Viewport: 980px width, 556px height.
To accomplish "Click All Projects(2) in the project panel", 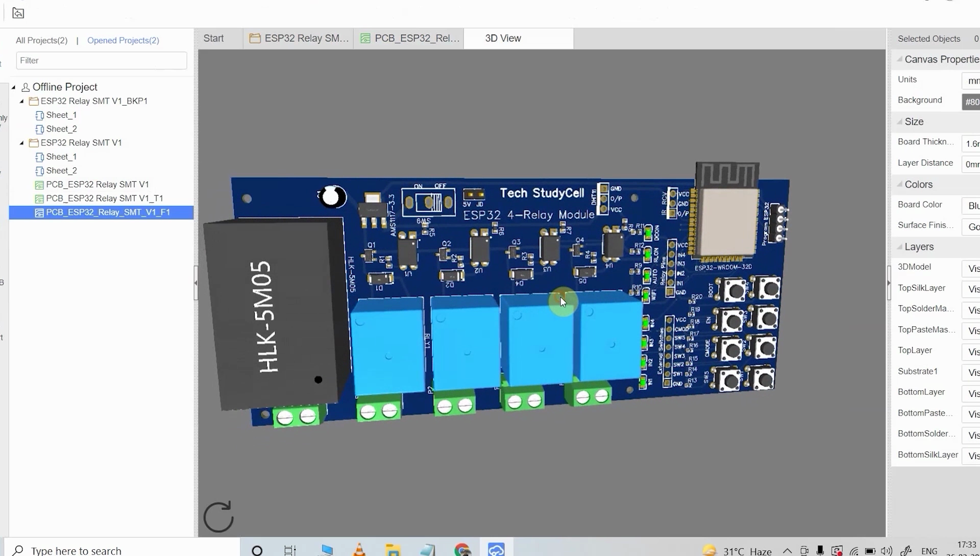I will point(41,40).
